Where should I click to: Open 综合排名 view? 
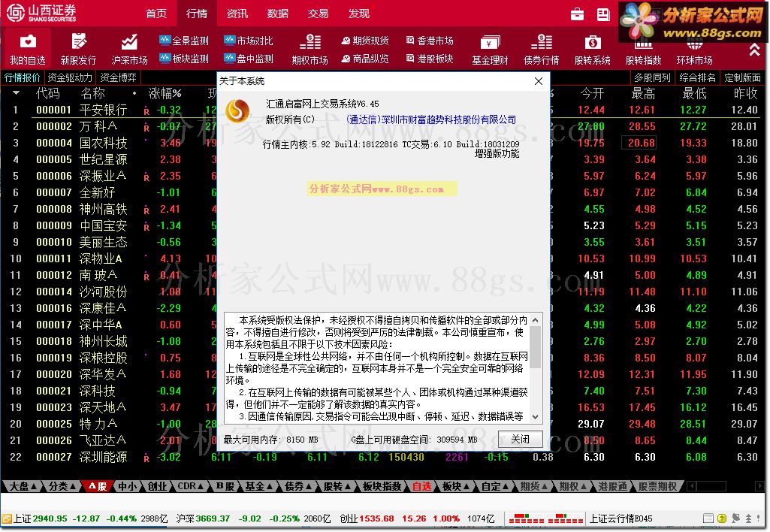tap(697, 77)
